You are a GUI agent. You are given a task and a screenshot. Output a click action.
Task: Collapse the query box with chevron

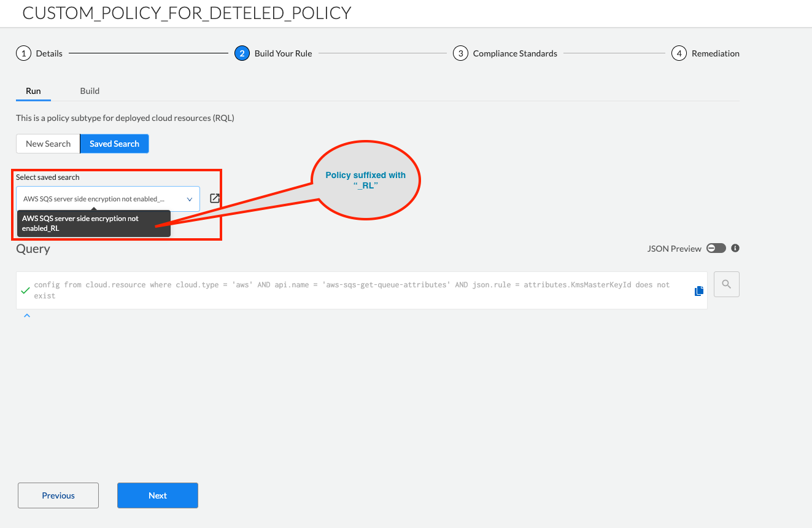[27, 316]
